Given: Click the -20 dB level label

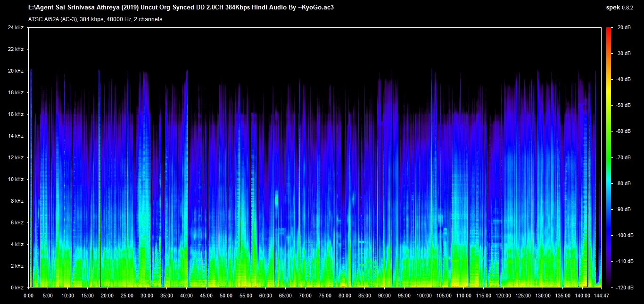Looking at the screenshot, I should (x=623, y=28).
